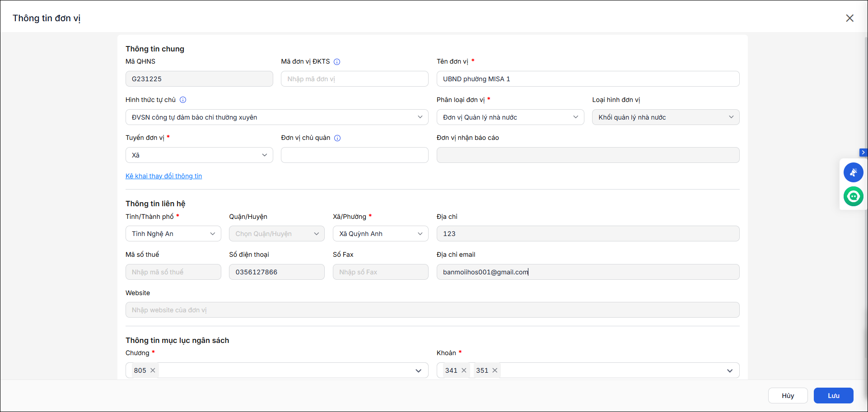
Task: Focus the Mã số thuế input
Action: point(173,272)
